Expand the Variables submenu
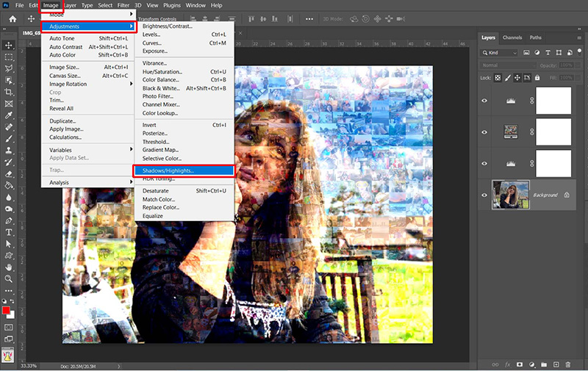Image resolution: width=588 pixels, height=371 pixels. 88,150
